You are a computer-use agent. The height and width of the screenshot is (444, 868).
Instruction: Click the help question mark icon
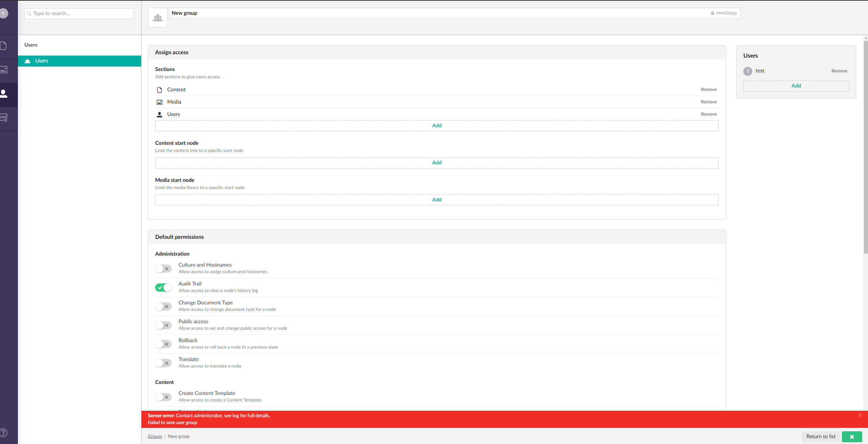coord(4,432)
